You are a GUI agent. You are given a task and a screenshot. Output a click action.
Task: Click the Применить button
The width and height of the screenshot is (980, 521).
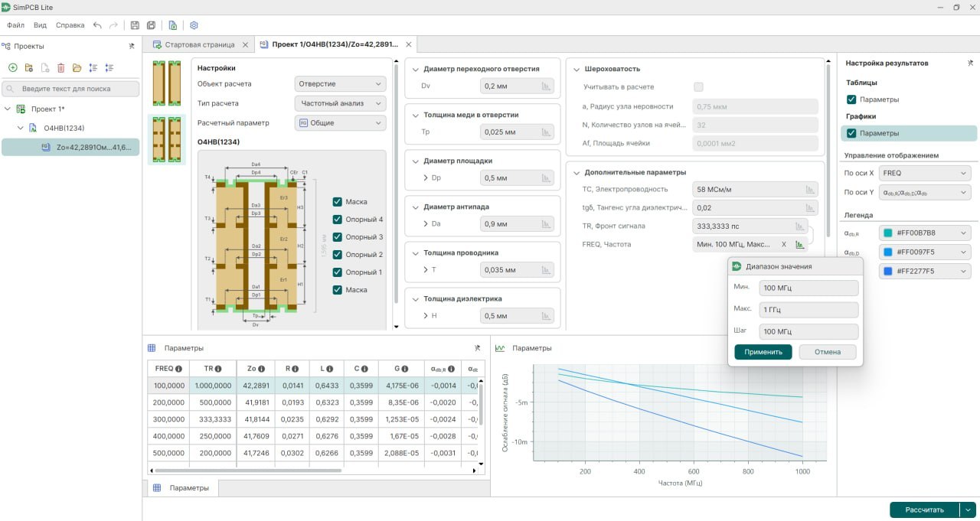pos(763,352)
